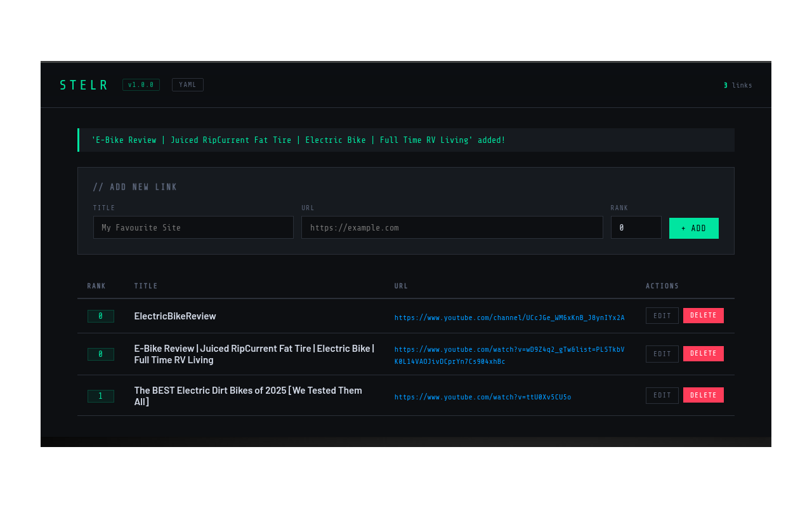Click the STELR logo text
This screenshot has height=508, width=812.
[84, 85]
